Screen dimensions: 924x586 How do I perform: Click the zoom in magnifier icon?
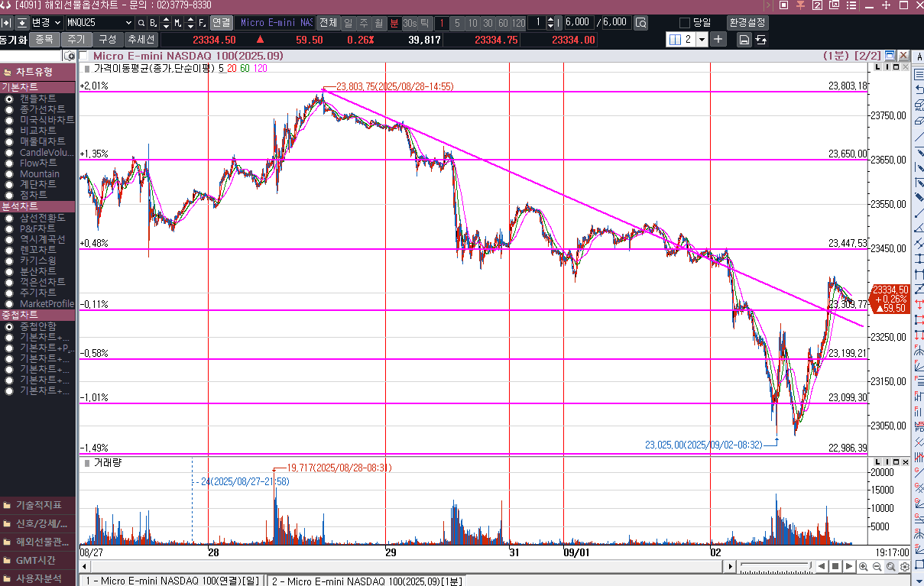point(863,566)
